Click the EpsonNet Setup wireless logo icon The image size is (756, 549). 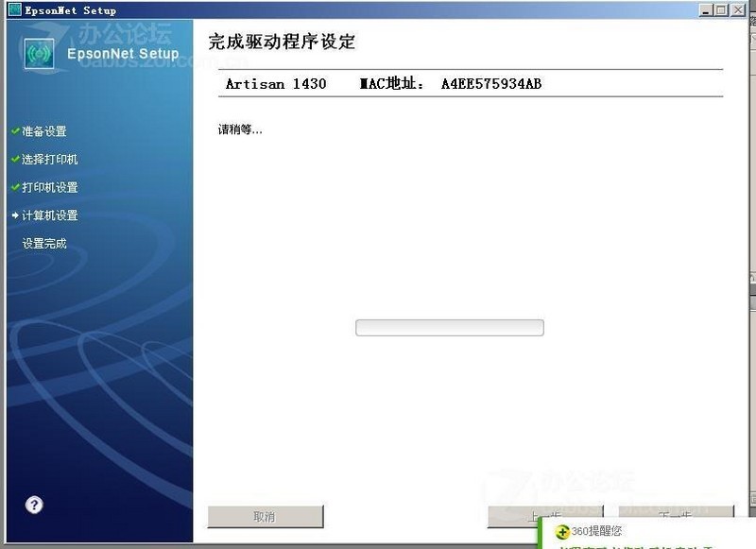tap(39, 54)
